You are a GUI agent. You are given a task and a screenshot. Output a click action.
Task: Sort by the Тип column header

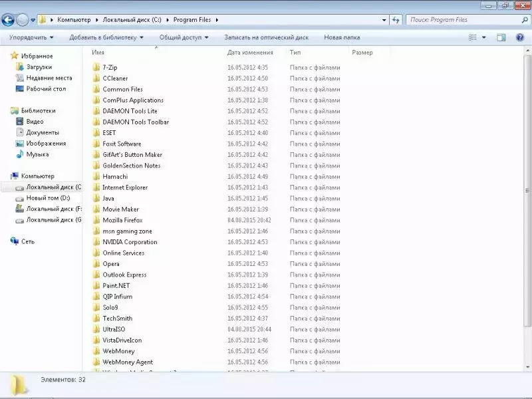[x=295, y=53]
